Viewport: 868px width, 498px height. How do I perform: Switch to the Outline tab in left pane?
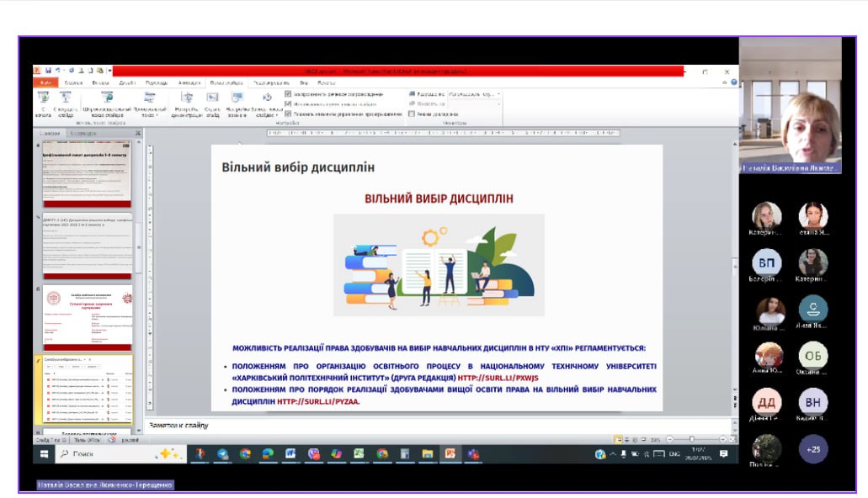[x=83, y=133]
